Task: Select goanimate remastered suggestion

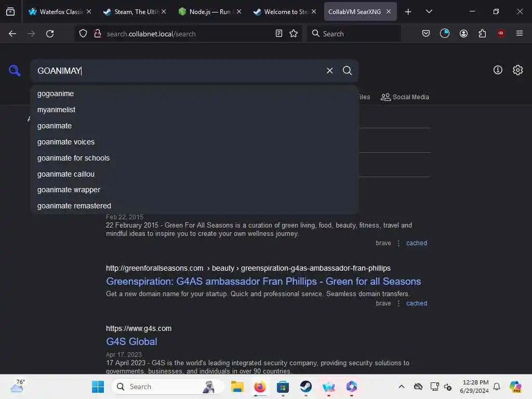Action: [194, 206]
